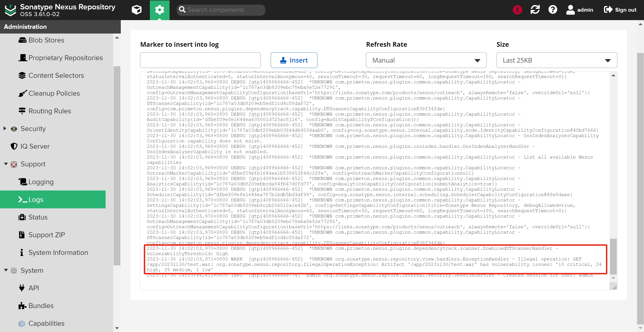644x332 pixels.
Task: Open the Capabilities sidebar item
Action: (x=46, y=323)
